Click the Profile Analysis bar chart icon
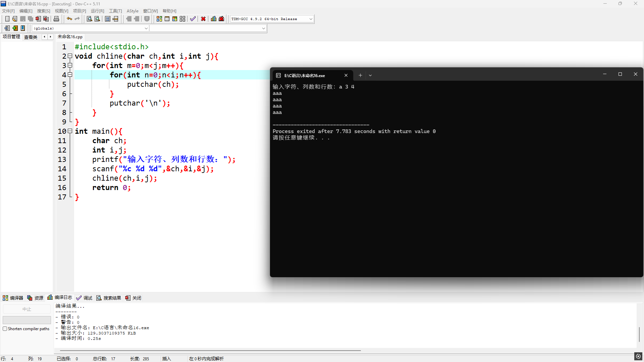644x362 pixels. [x=214, y=19]
